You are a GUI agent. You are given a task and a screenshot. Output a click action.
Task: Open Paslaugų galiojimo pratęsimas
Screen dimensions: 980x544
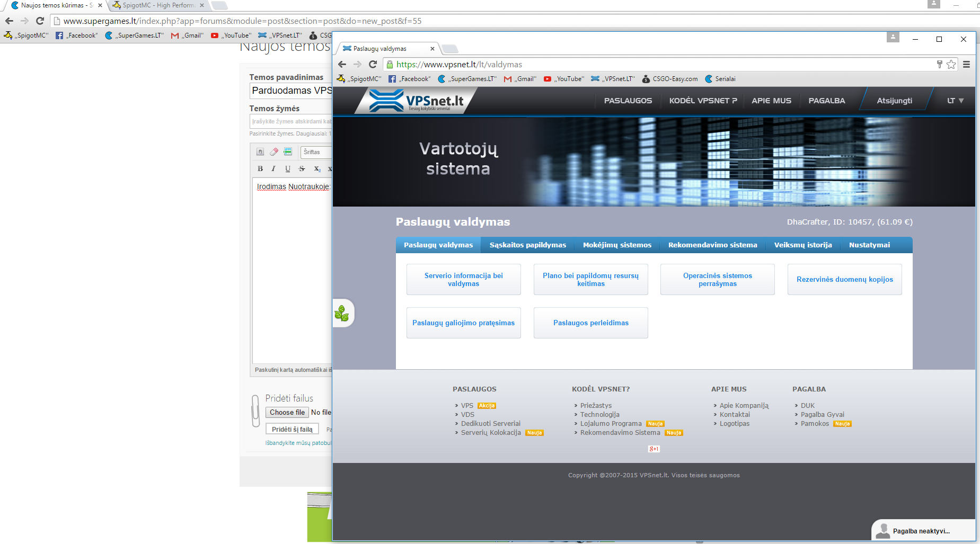coord(464,323)
